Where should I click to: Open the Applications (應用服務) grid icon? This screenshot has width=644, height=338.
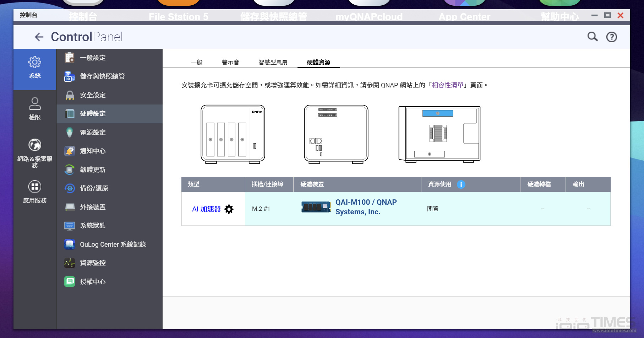click(35, 187)
